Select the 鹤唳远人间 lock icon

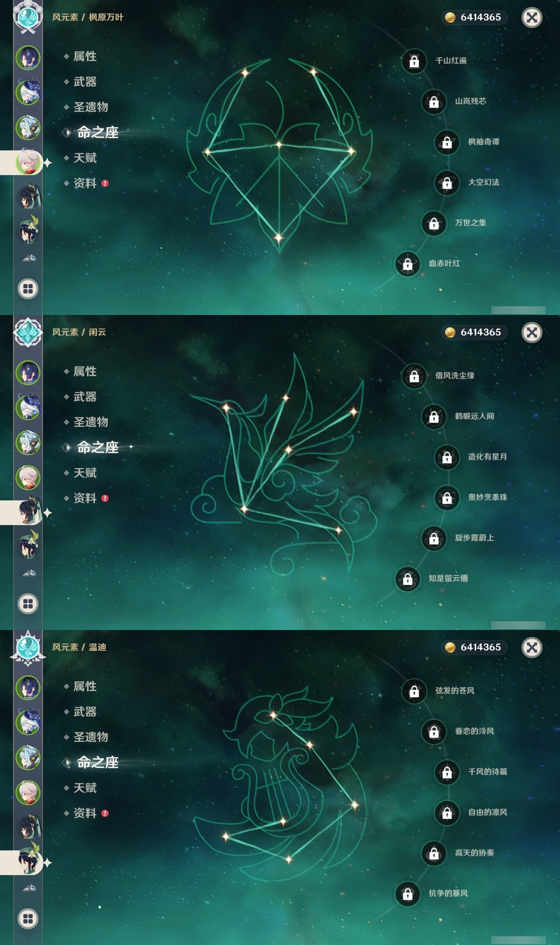[x=434, y=416]
